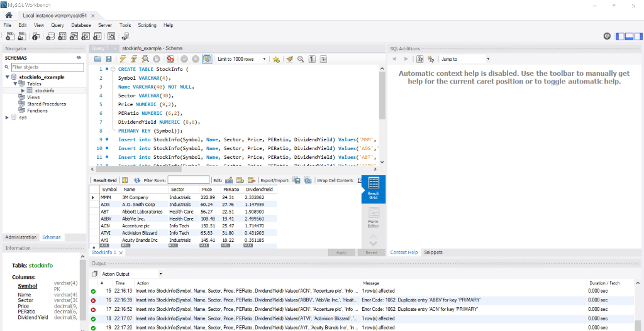Image resolution: width=644 pixels, height=331 pixels.
Task: Open the Scripting menu
Action: coord(147,25)
